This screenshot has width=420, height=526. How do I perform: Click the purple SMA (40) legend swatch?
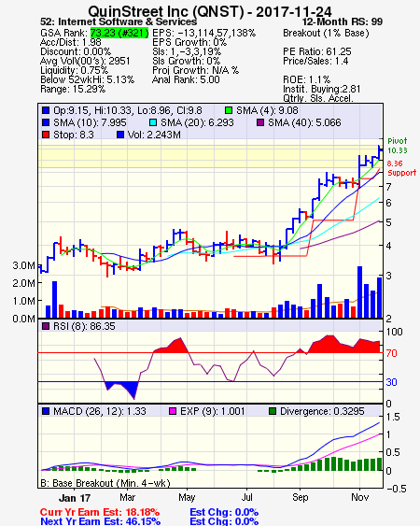(x=260, y=122)
